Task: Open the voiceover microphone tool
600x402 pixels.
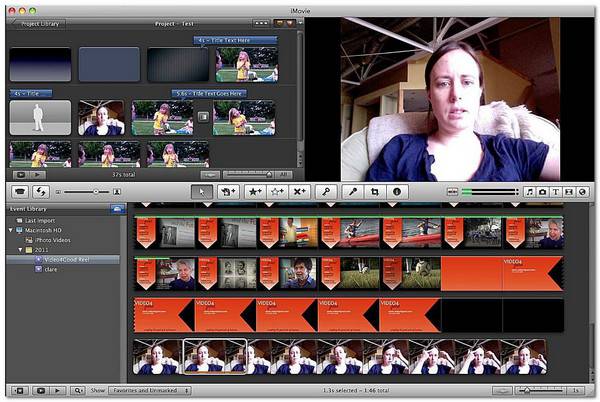Action: coord(353,192)
